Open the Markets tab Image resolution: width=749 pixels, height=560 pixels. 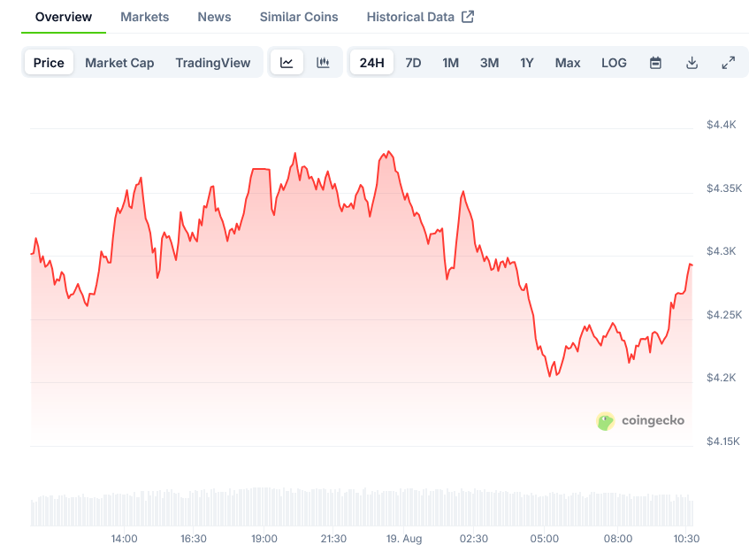pyautogui.click(x=144, y=17)
